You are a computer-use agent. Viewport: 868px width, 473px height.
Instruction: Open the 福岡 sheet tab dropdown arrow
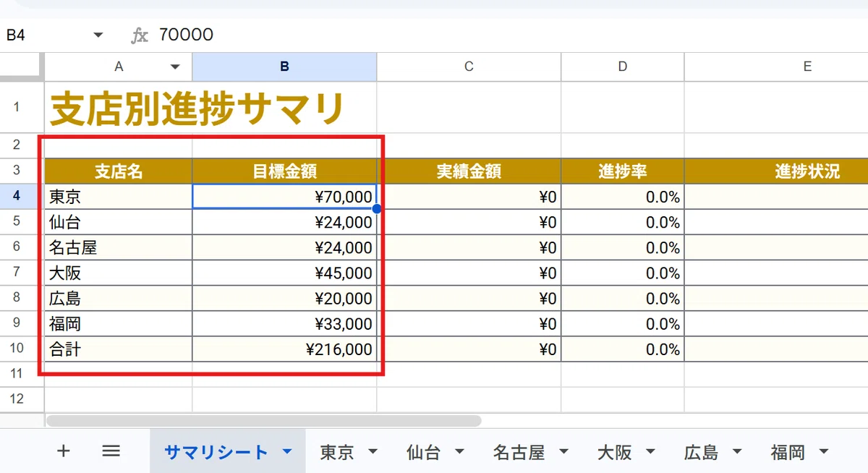(x=824, y=452)
